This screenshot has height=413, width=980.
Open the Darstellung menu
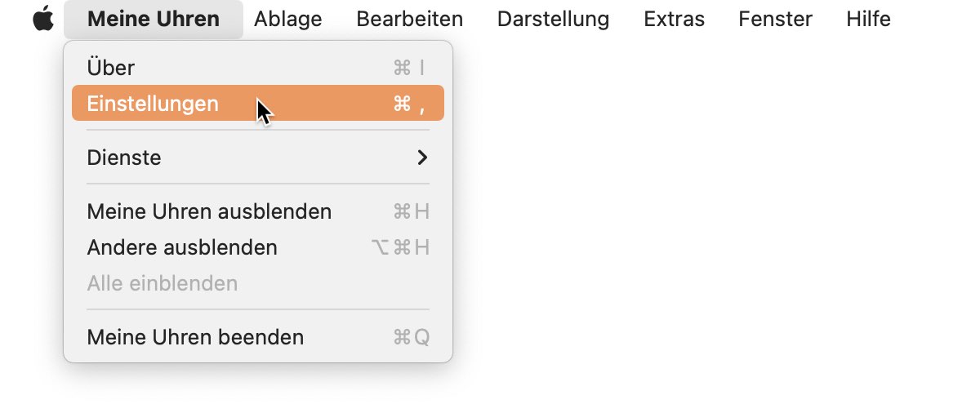[554, 19]
